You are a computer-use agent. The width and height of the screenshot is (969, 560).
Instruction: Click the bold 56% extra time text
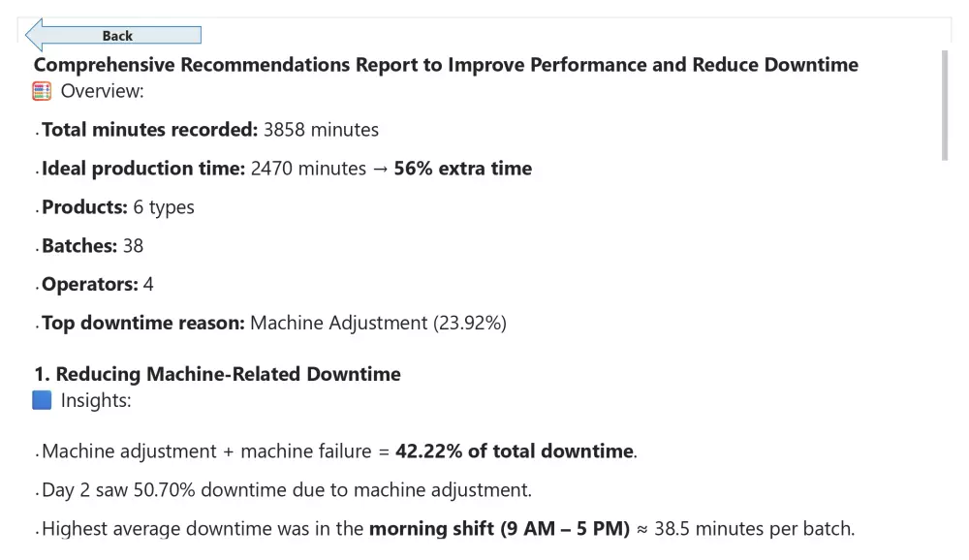pos(462,169)
